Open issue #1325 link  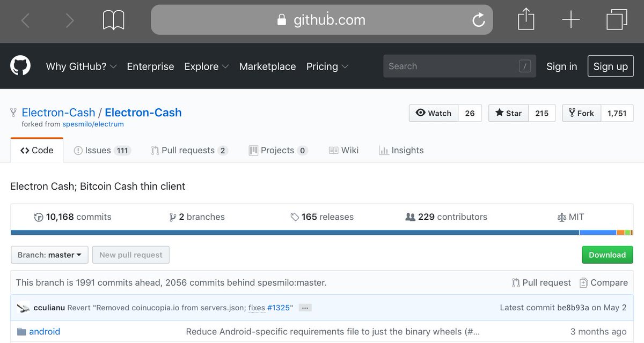(278, 308)
